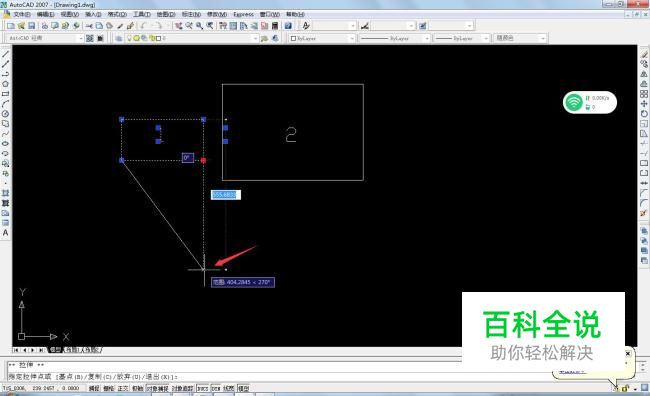Select the Multiline Text (A) tool
Viewport: 650px width, 396px height.
5,233
